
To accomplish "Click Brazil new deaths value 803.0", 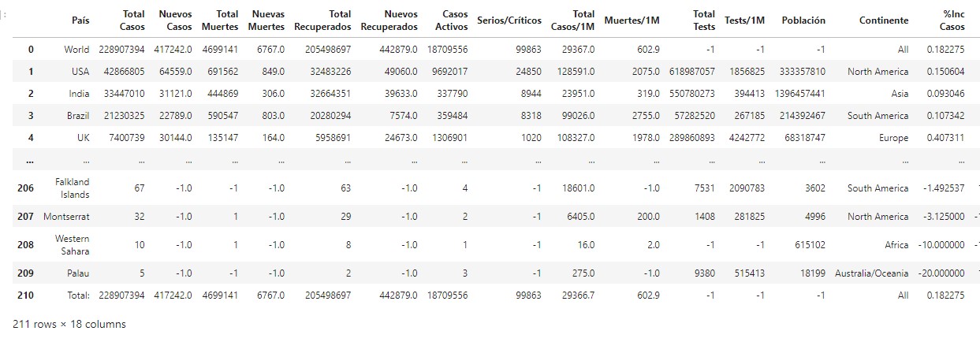I will tap(271, 116).
